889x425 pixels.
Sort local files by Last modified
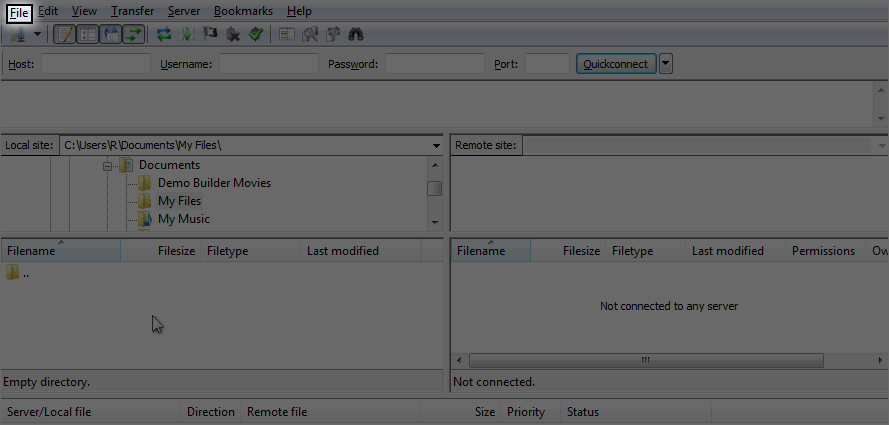(x=361, y=250)
